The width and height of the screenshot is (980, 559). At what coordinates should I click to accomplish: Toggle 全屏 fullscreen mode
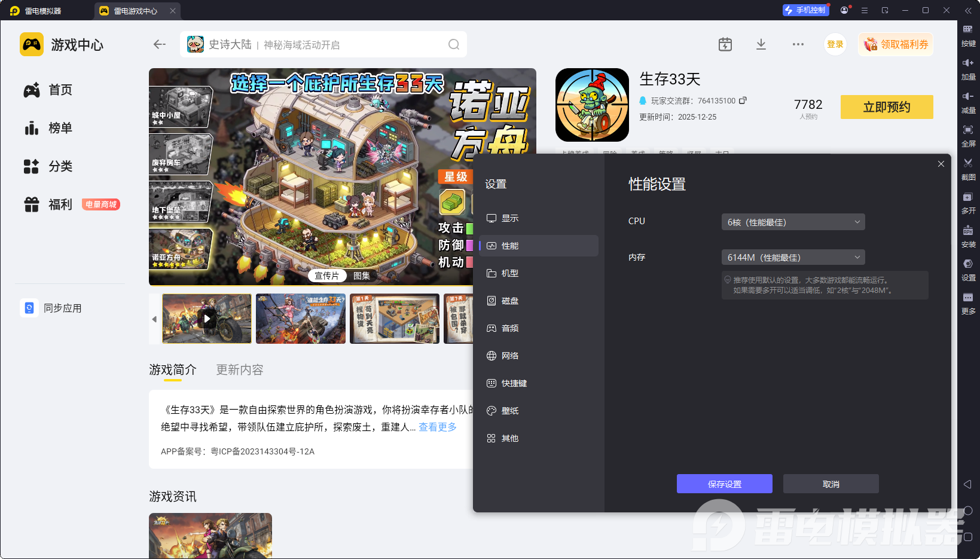[x=968, y=136]
